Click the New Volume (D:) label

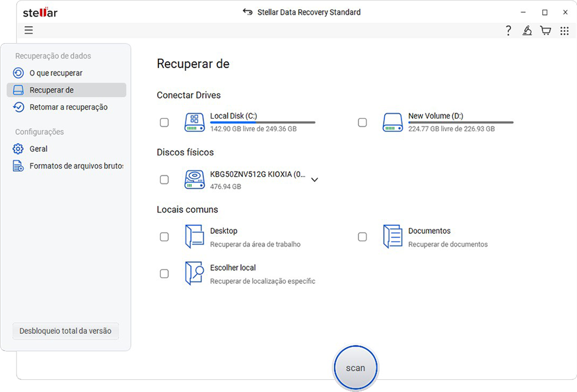(436, 116)
